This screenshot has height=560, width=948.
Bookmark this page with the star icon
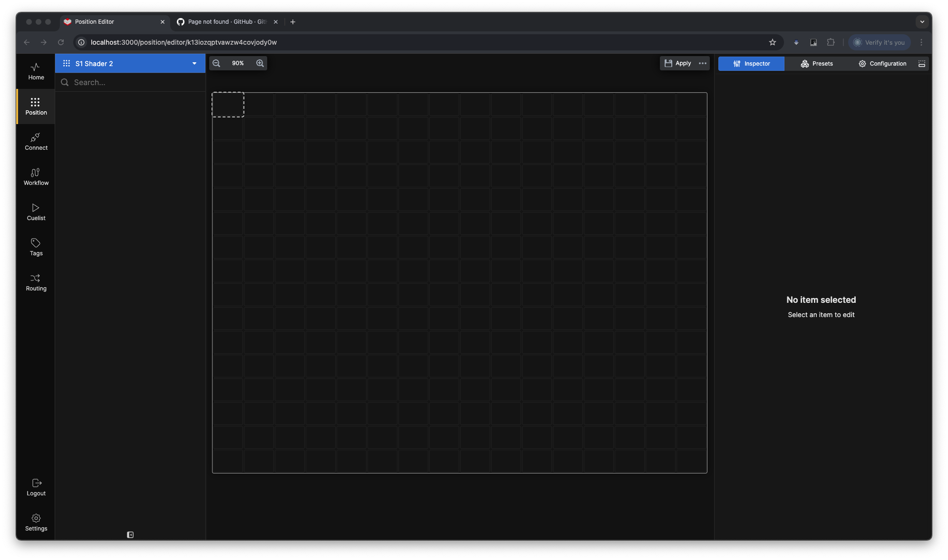(773, 42)
